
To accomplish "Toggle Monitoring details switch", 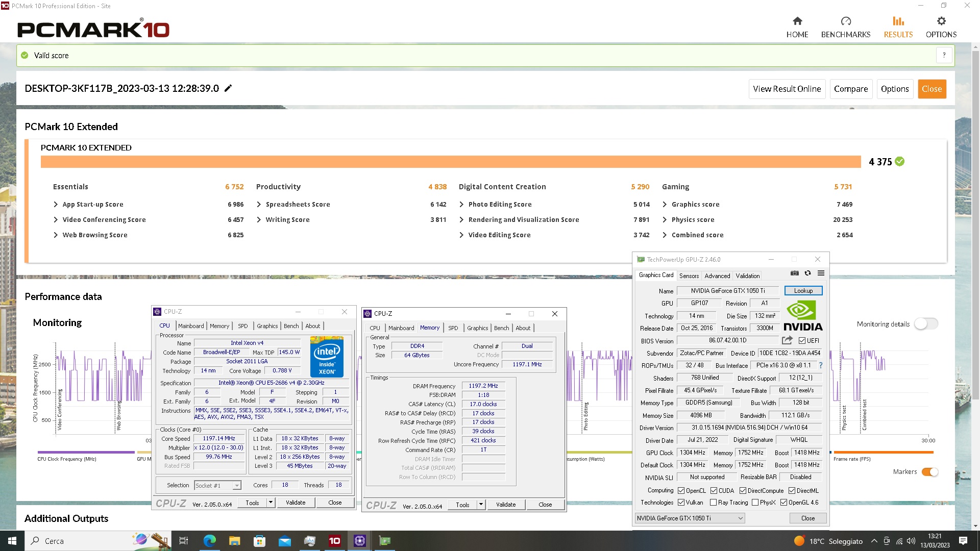I will coord(926,323).
